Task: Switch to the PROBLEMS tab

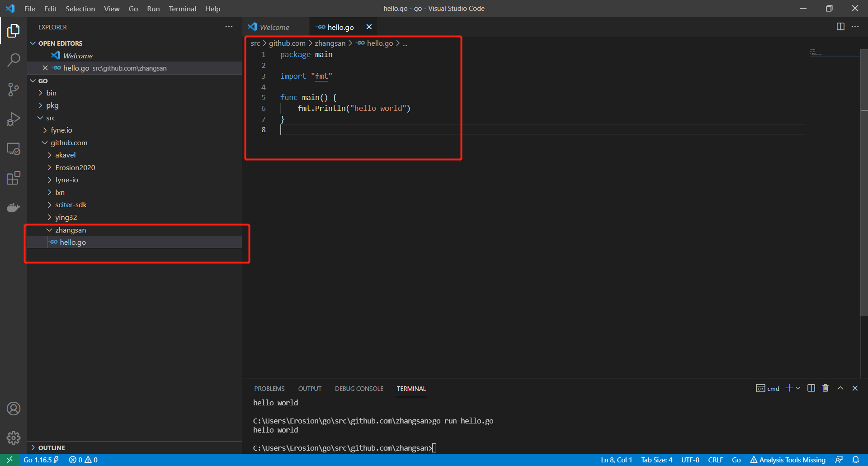Action: click(x=269, y=389)
